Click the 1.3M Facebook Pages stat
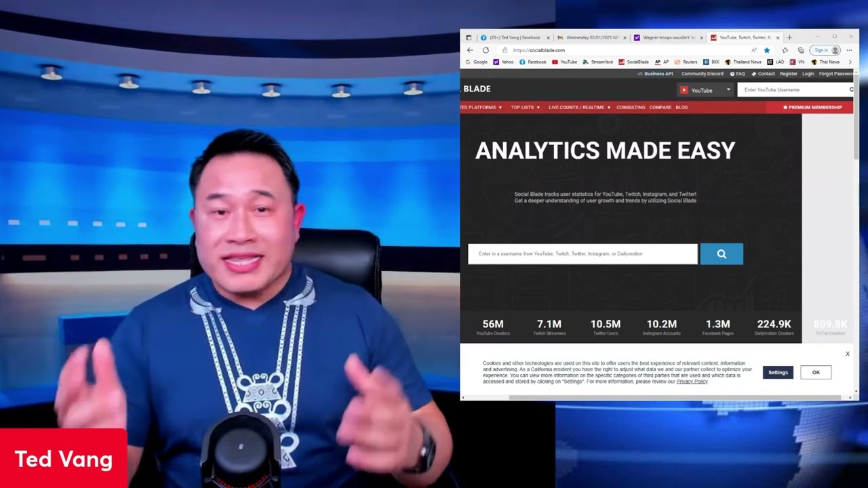This screenshot has height=488, width=868. 718,327
